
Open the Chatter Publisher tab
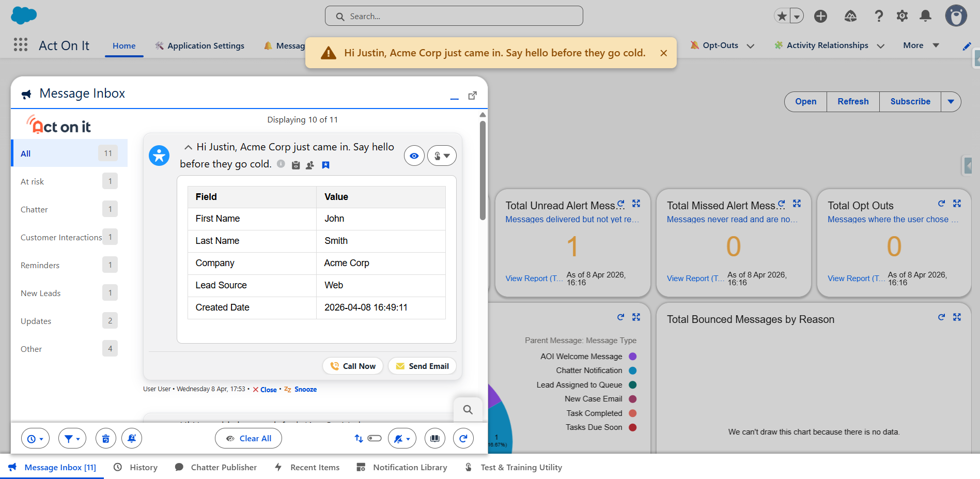pos(223,467)
